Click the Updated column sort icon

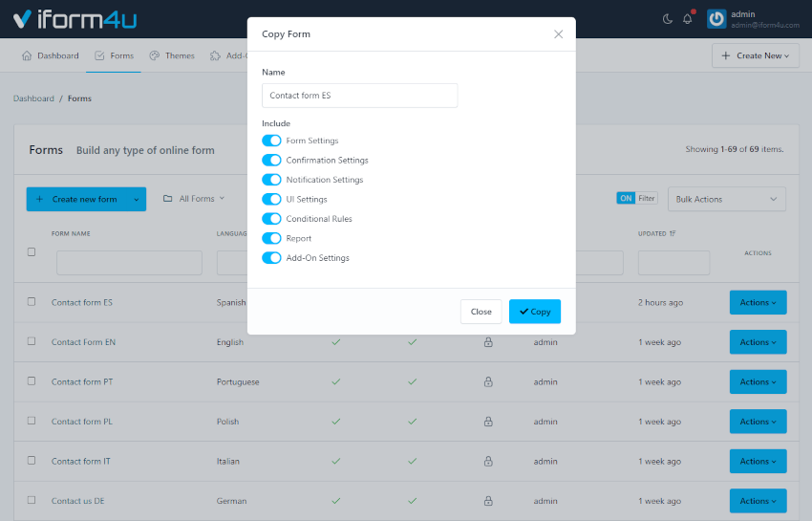pos(673,234)
